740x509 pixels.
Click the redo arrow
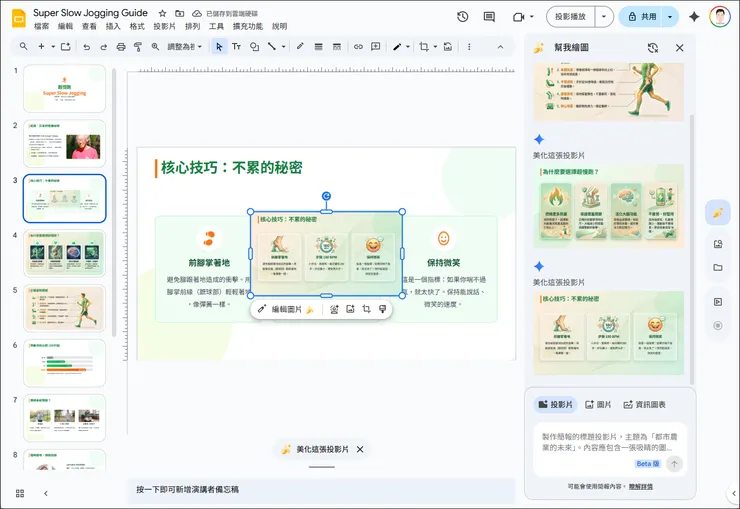[x=103, y=47]
